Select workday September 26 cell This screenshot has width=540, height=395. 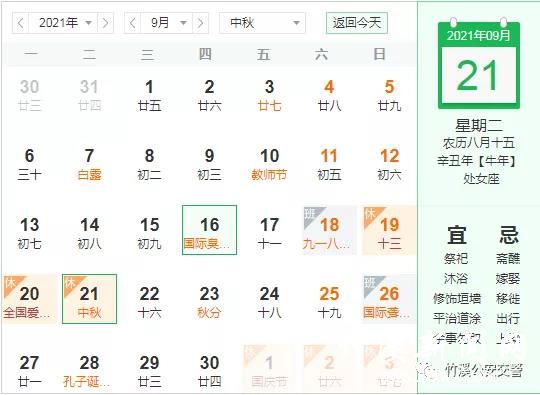click(389, 300)
